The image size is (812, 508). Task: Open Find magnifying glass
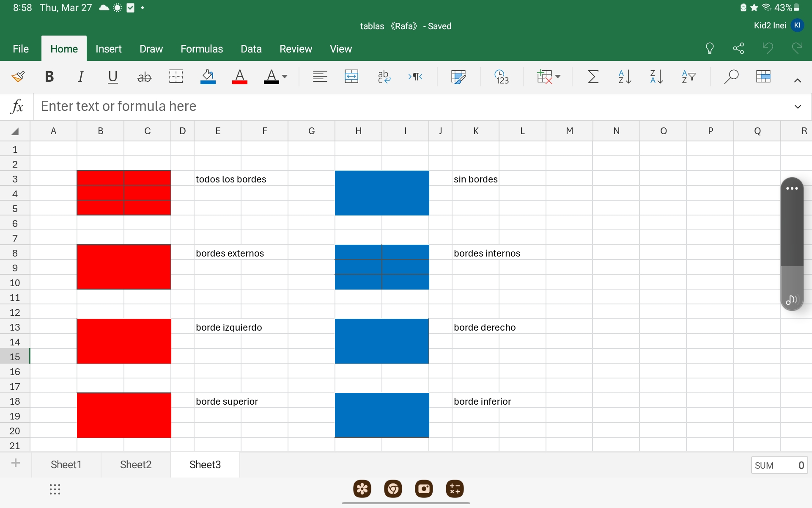click(x=731, y=77)
